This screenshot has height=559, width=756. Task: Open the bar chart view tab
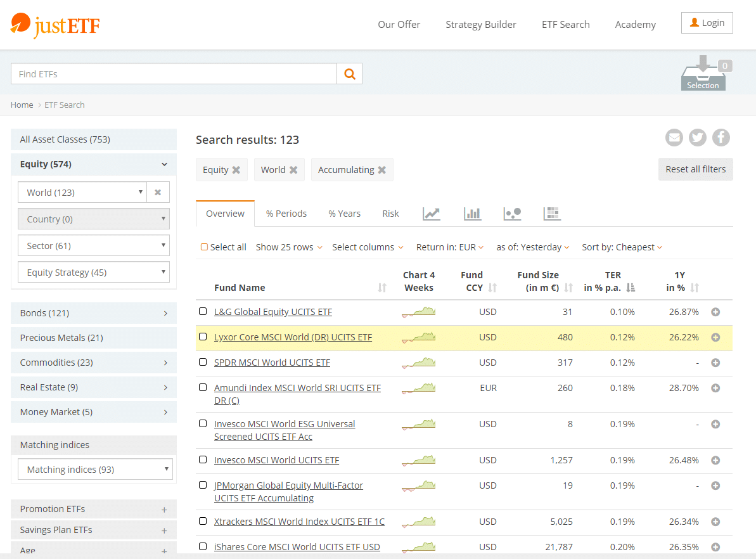(472, 213)
